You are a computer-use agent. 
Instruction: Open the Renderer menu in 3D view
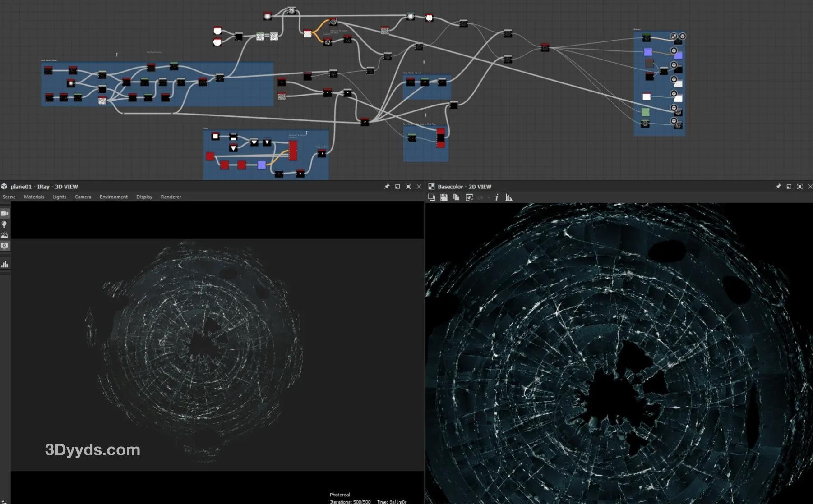(171, 197)
